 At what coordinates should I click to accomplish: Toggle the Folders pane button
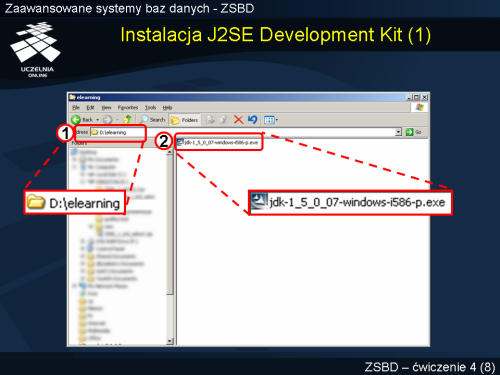(x=184, y=120)
